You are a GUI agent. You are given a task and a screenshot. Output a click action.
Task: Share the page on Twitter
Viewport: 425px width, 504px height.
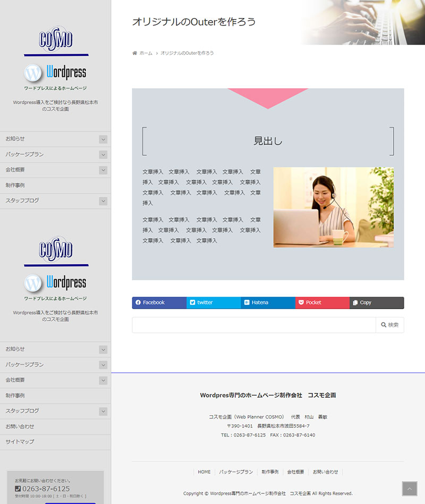coord(213,303)
